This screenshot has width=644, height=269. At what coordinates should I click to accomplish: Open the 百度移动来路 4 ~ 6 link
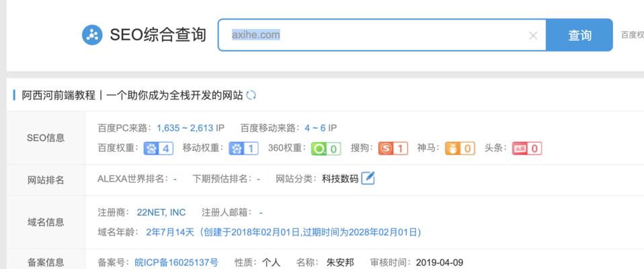point(315,128)
